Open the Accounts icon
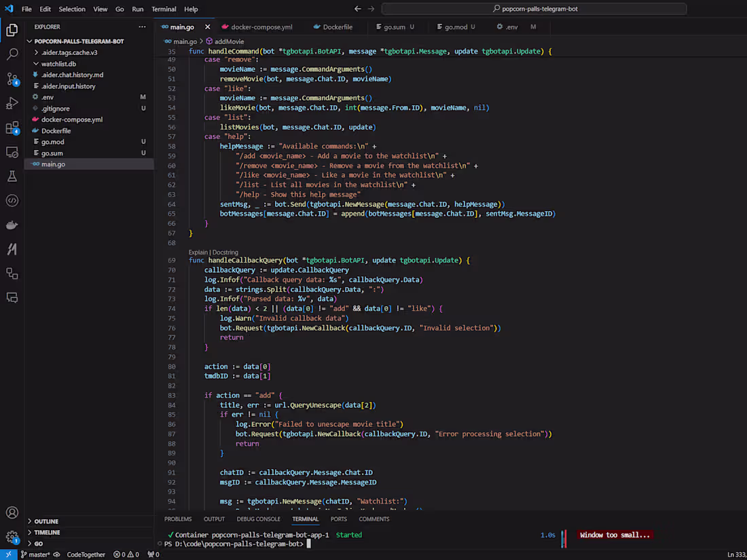 coord(12,513)
